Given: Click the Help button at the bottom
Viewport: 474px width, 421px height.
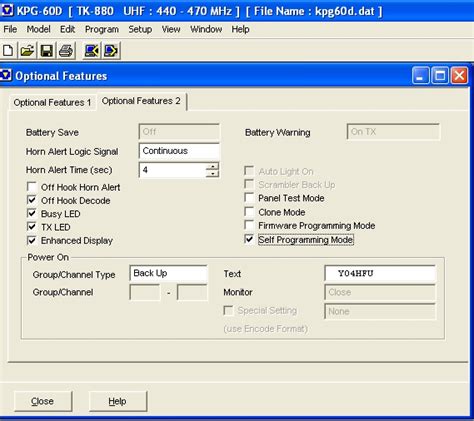Looking at the screenshot, I should [118, 401].
